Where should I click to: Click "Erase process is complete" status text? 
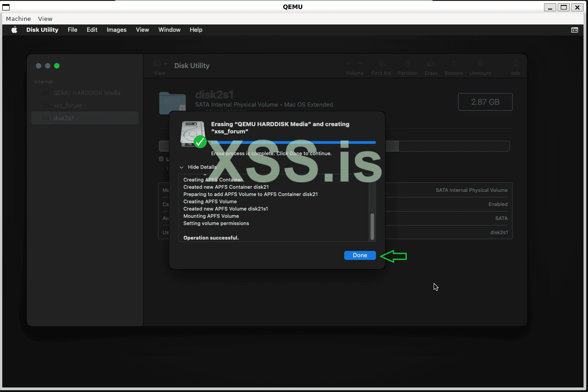(x=272, y=154)
